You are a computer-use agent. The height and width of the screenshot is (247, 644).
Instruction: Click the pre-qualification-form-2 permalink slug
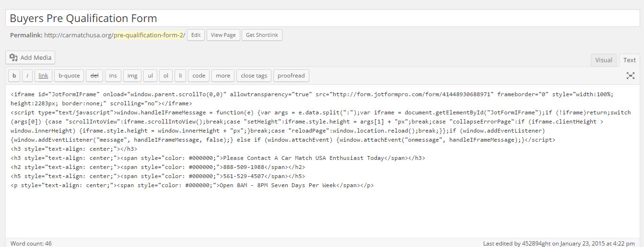point(148,35)
